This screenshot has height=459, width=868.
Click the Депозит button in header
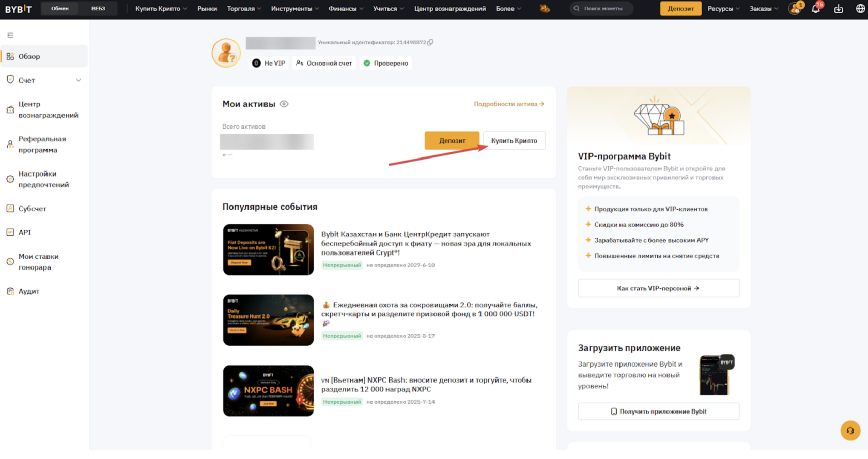coord(680,9)
